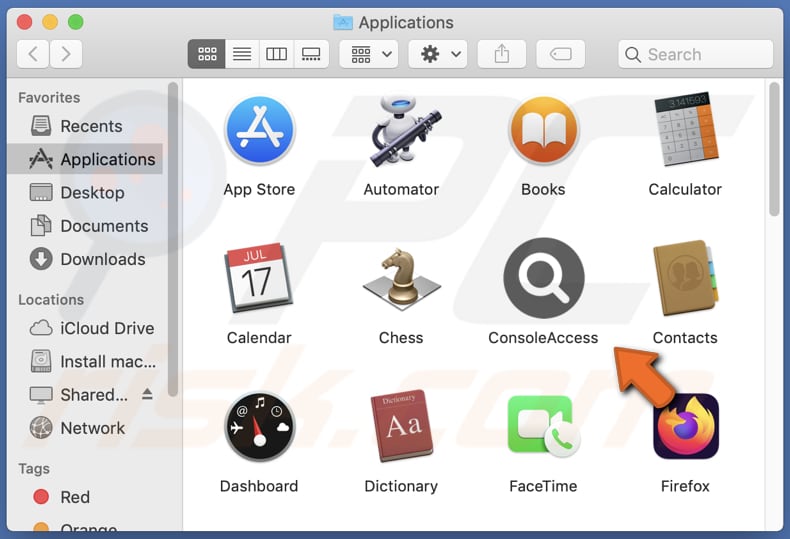The image size is (790, 539).
Task: Click the Calendar label text
Action: coord(259,338)
